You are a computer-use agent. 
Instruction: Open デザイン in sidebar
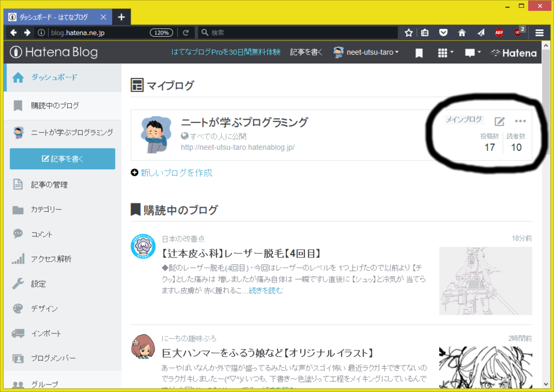click(x=63, y=308)
